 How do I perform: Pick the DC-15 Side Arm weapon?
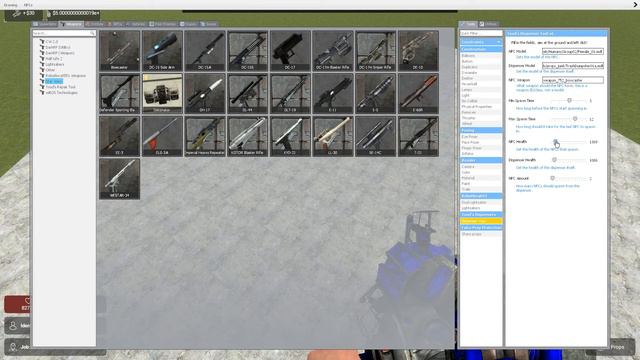pyautogui.click(x=162, y=51)
